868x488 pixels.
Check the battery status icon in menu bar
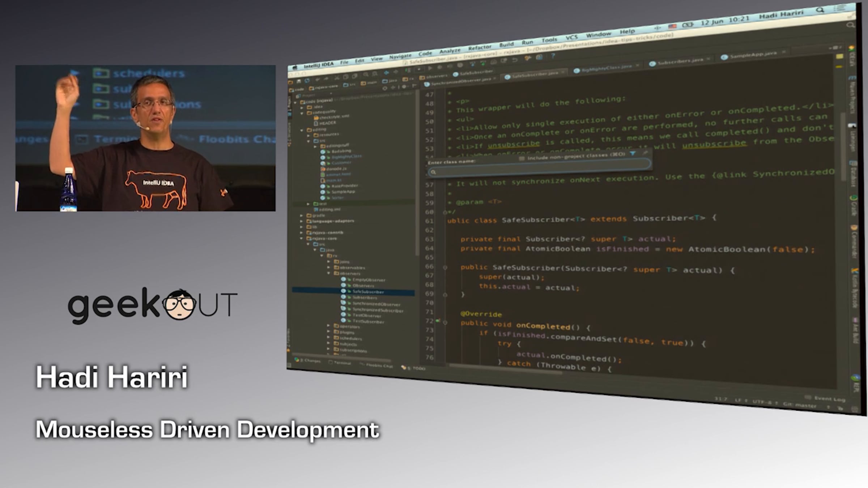pyautogui.click(x=688, y=25)
